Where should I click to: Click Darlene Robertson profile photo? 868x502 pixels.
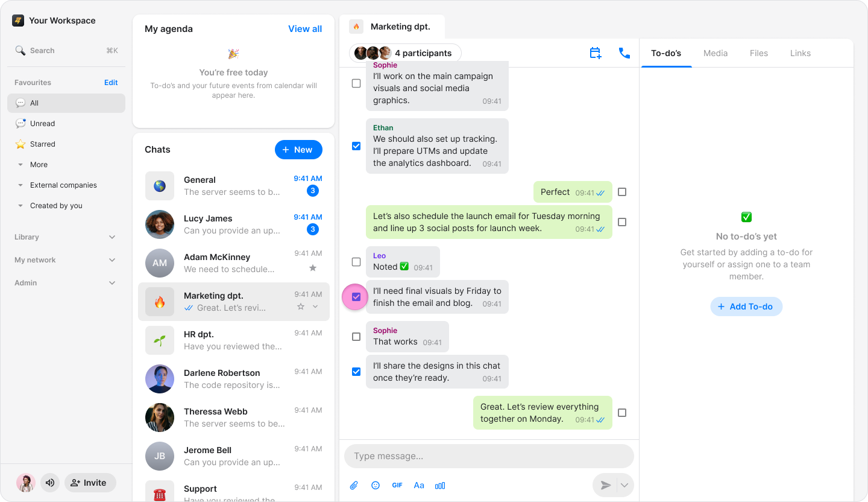point(160,379)
